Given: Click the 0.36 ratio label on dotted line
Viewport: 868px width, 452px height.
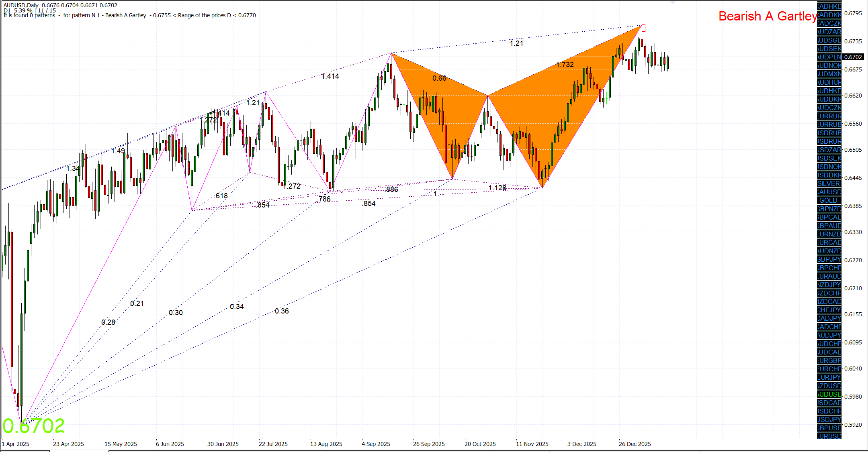Looking at the screenshot, I should pos(282,311).
